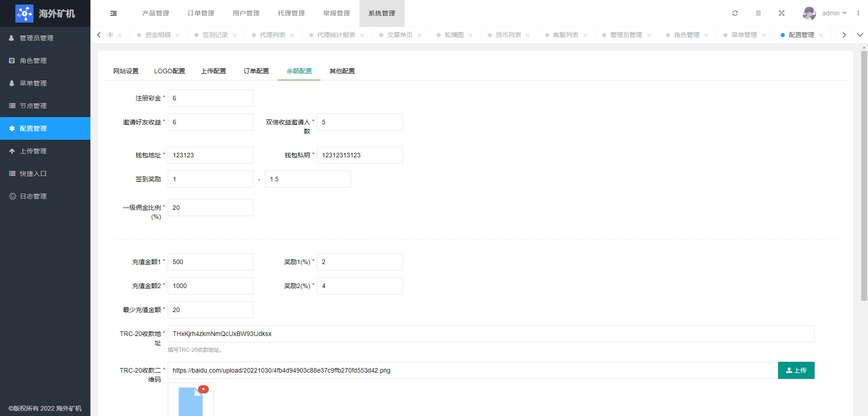Remove uploaded QR image with red X
The width and height of the screenshot is (868, 416).
point(203,389)
